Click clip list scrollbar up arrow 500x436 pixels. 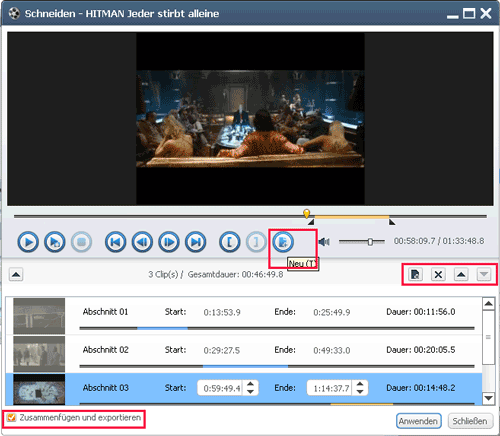pos(489,303)
